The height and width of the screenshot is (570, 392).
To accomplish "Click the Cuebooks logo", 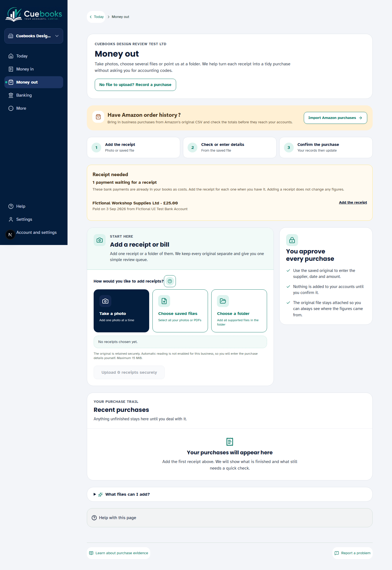I will (34, 14).
